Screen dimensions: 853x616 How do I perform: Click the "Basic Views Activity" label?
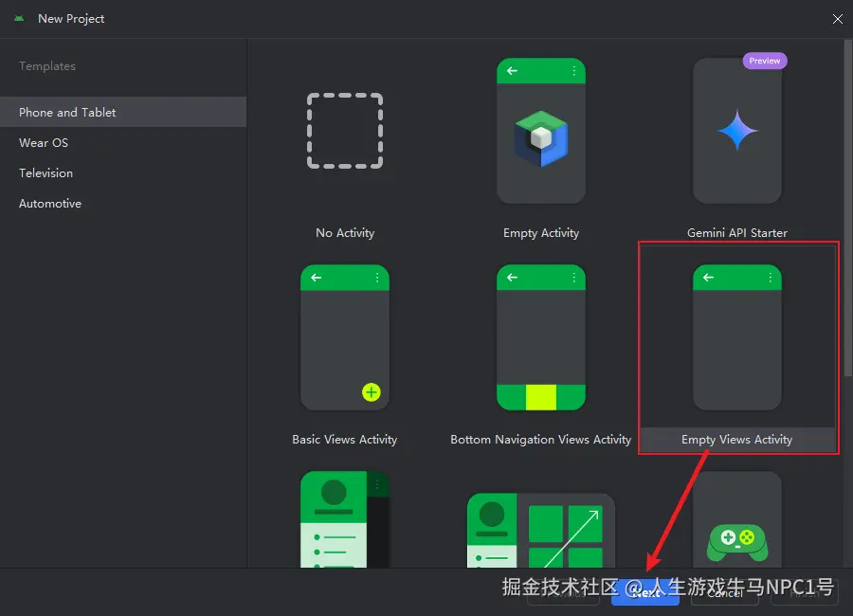click(344, 440)
